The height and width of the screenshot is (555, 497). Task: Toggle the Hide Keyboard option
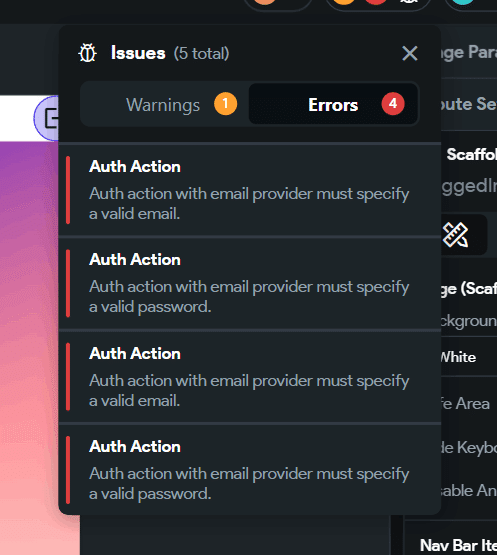coord(468,447)
